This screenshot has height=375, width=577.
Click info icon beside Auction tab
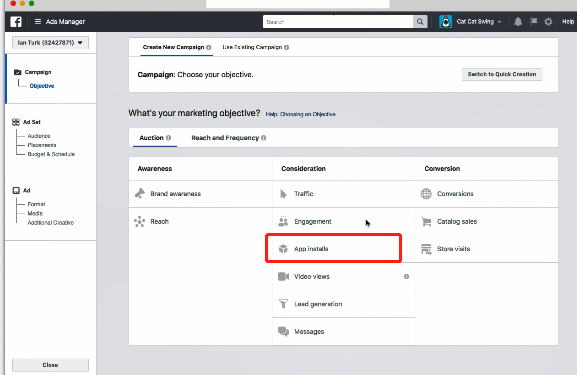point(169,138)
